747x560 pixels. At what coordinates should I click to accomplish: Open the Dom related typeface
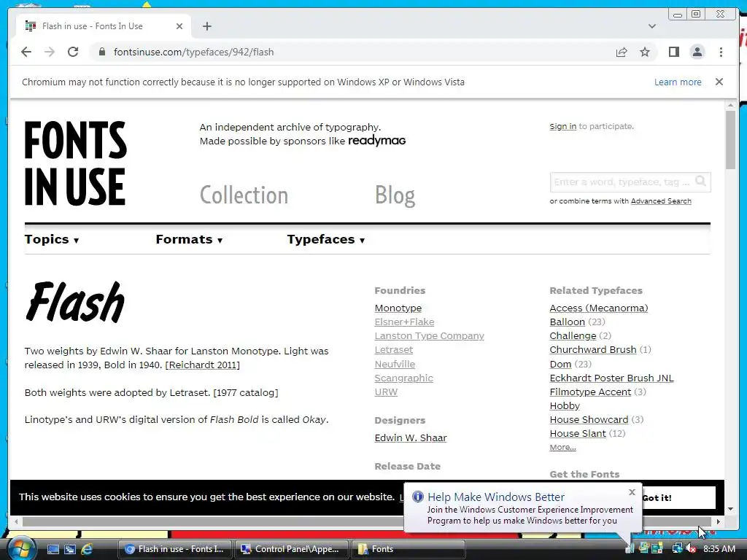click(x=560, y=364)
